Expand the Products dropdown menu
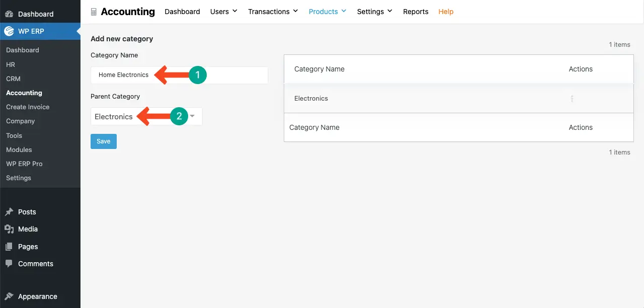This screenshot has height=308, width=644. (x=328, y=12)
